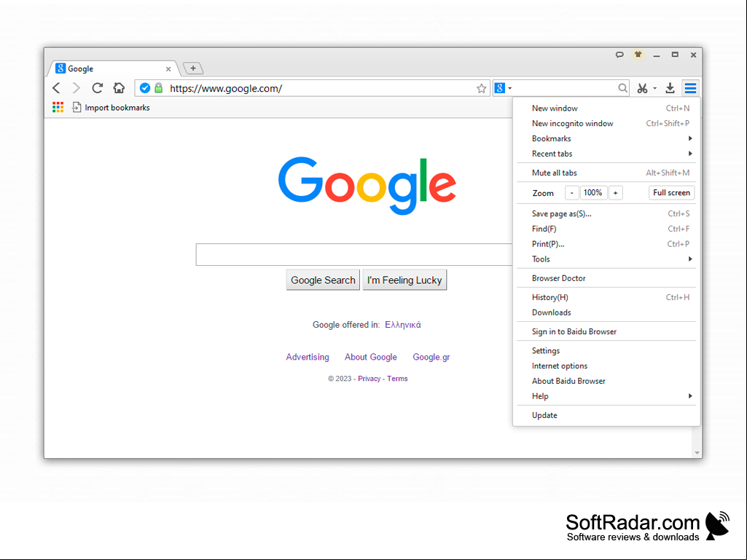This screenshot has height=560, width=747.
Task: Select Print(P)... menu entry
Action: [606, 244]
